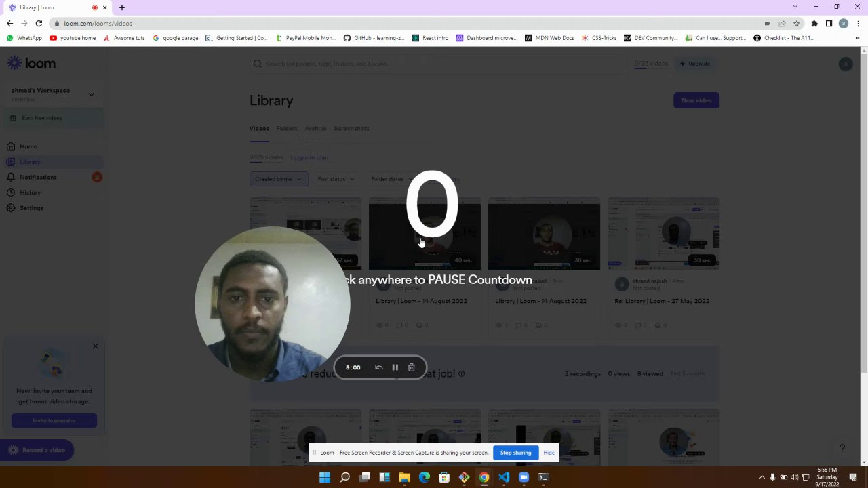The height and width of the screenshot is (488, 868).
Task: Pause the Loom recording countdown
Action: pyautogui.click(x=395, y=367)
